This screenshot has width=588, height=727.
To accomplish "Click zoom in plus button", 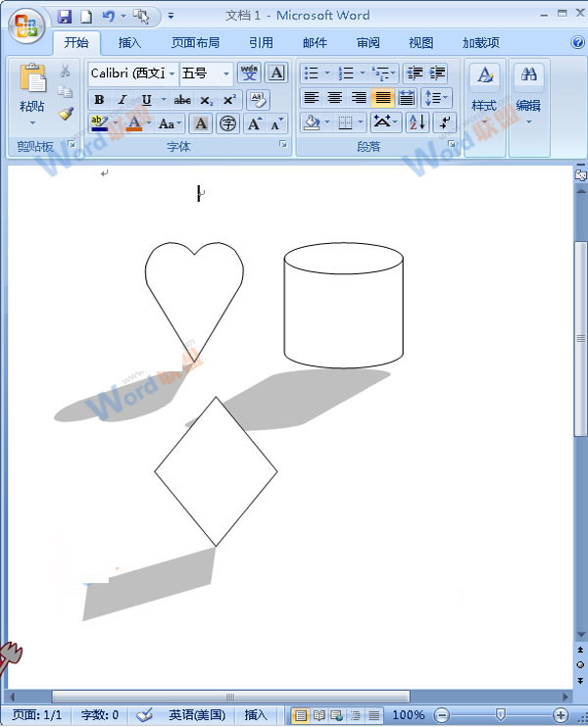I will (x=561, y=715).
